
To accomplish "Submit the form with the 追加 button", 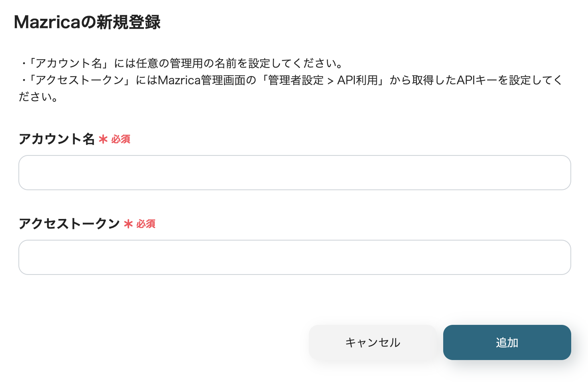I will tap(506, 342).
